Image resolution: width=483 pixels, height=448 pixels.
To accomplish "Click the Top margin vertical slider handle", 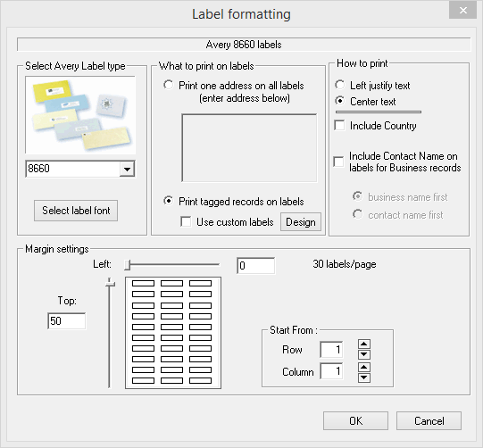I will pos(110,282).
